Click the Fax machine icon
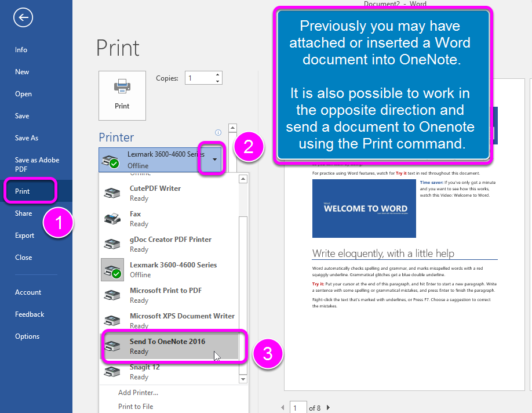The height and width of the screenshot is (413, 532). (x=112, y=219)
